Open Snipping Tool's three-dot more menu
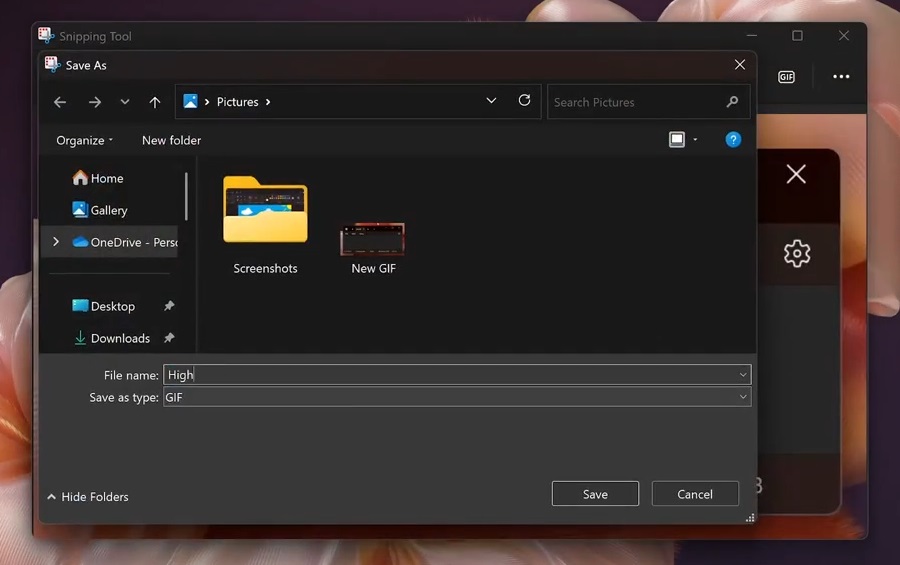The image size is (900, 565). pos(841,77)
